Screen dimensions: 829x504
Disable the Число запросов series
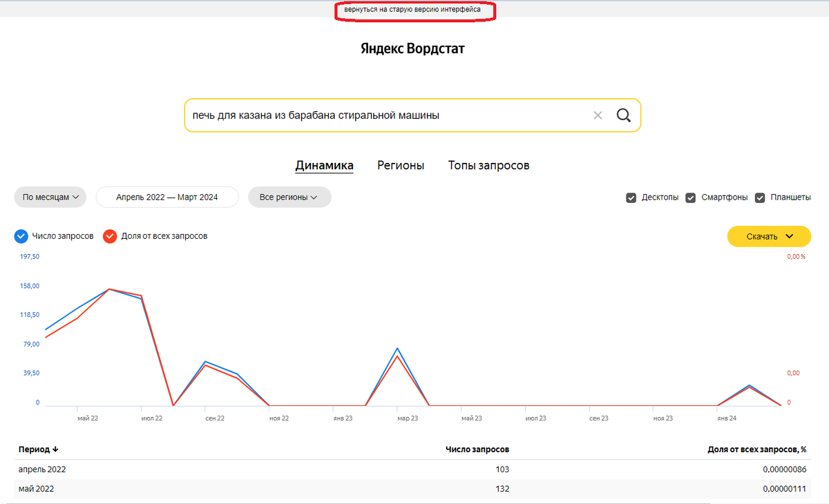click(21, 236)
